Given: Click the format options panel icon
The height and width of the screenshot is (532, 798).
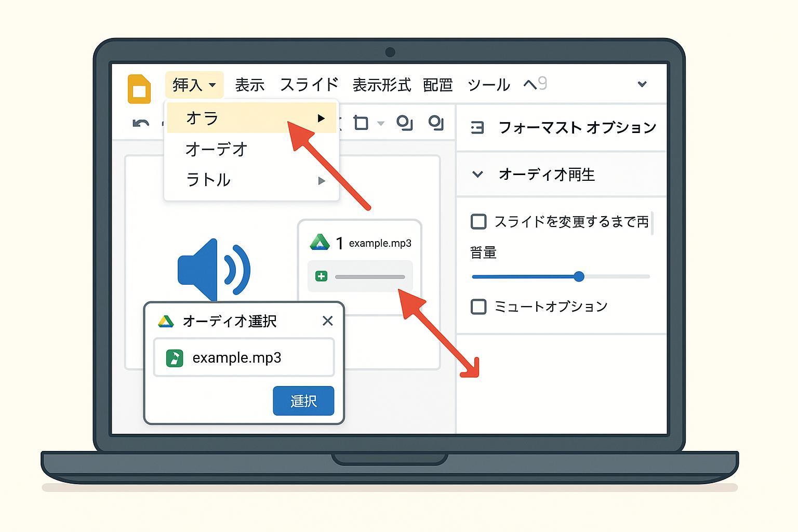Looking at the screenshot, I should click(477, 128).
